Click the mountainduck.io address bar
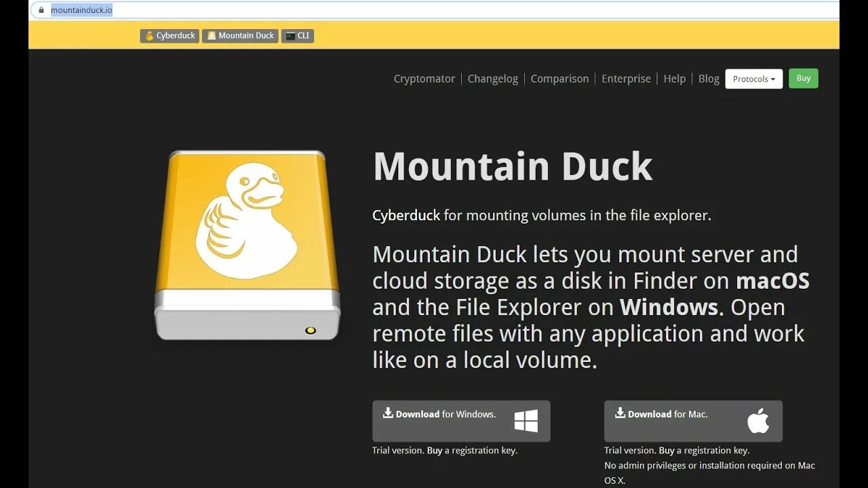Viewport: 868px width, 488px height. pos(81,10)
